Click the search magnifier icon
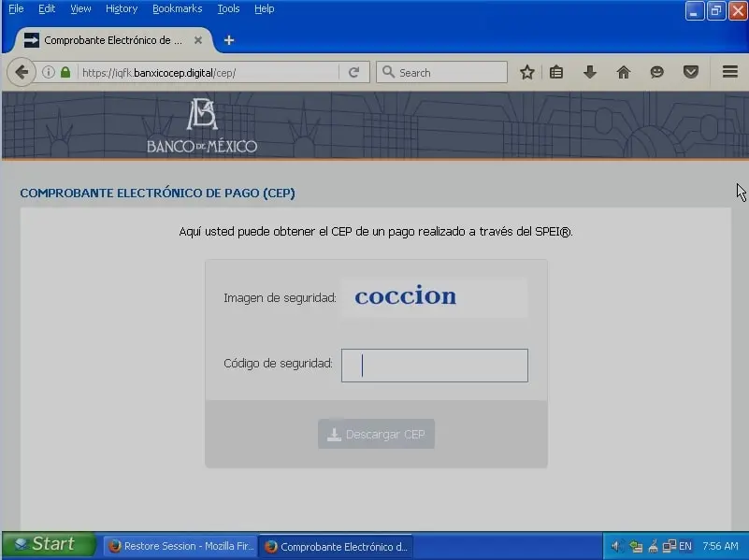This screenshot has height=560, width=749. click(388, 73)
